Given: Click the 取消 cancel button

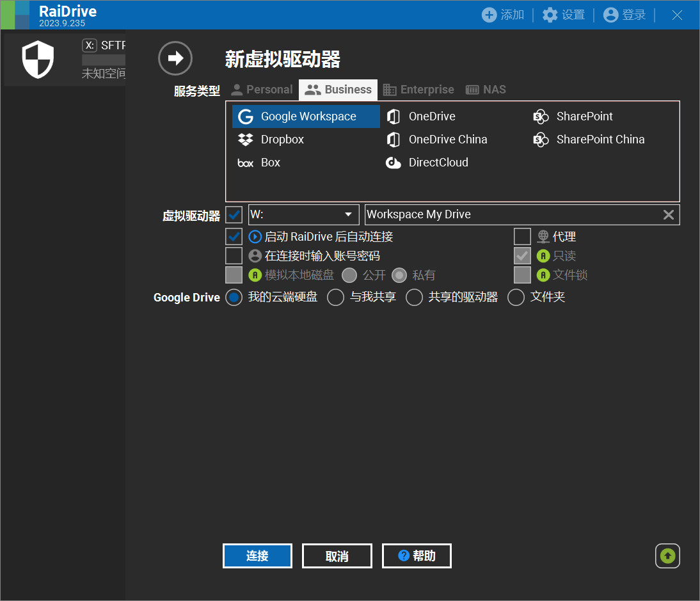Looking at the screenshot, I should click(337, 556).
